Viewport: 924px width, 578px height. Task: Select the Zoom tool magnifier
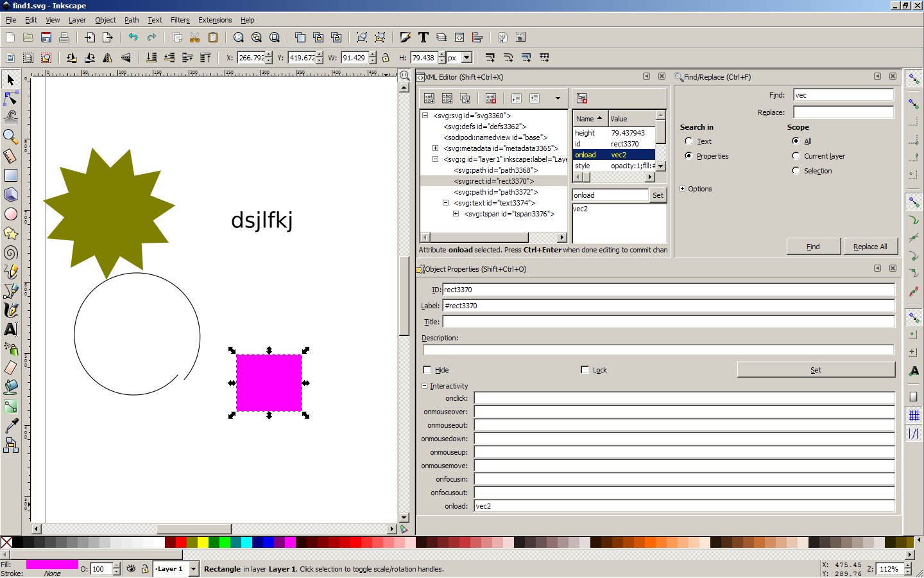[x=10, y=137]
